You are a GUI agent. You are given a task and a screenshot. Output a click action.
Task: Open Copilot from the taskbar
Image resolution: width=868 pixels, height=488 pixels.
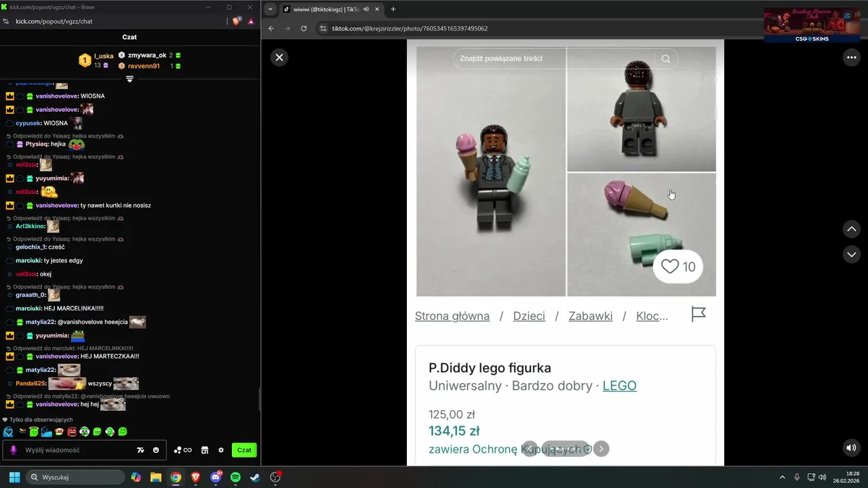tap(136, 477)
